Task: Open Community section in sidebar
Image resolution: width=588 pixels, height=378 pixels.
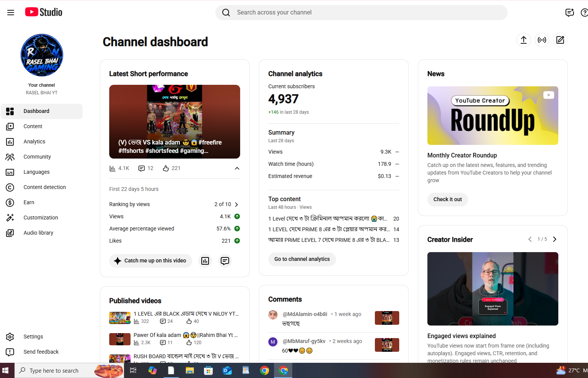Action: (x=42, y=157)
